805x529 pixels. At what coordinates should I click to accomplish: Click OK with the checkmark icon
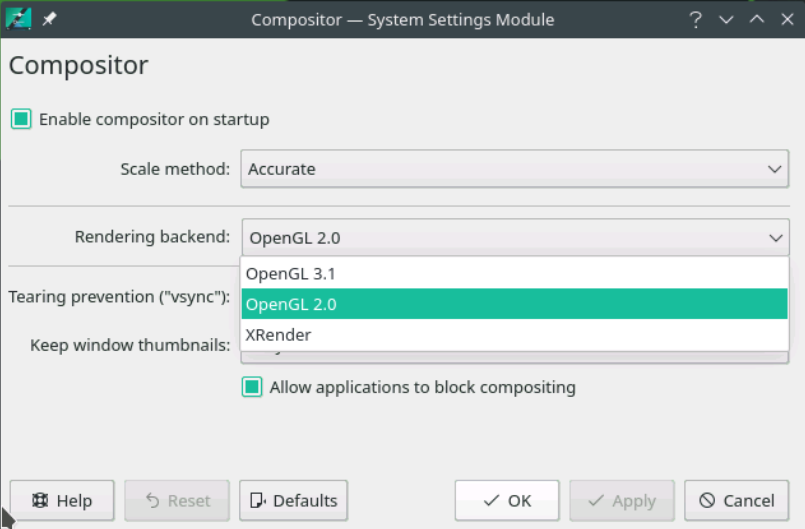[x=507, y=500]
